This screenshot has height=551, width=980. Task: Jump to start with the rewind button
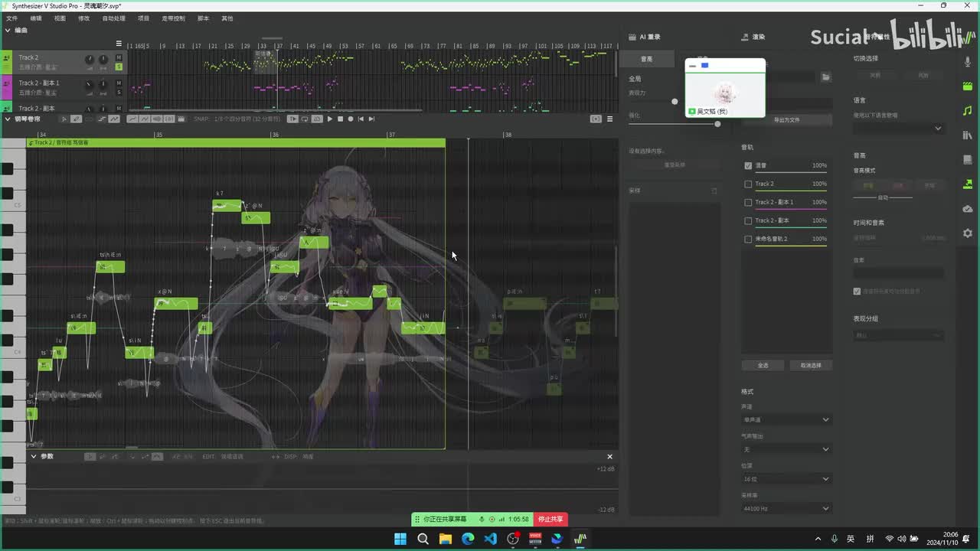[361, 119]
